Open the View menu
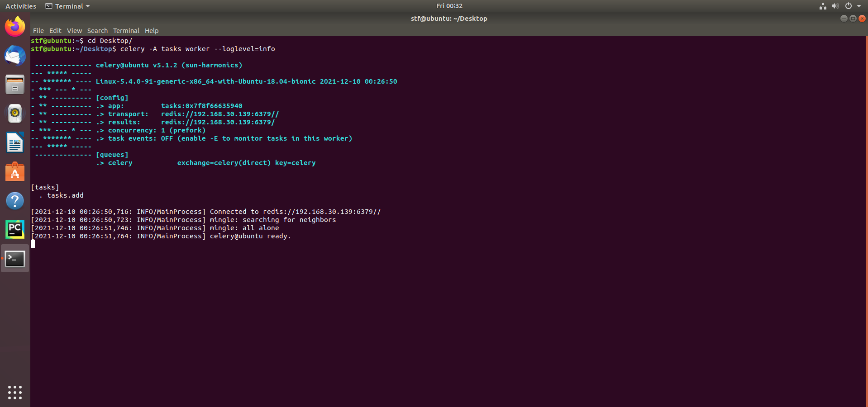 point(74,31)
